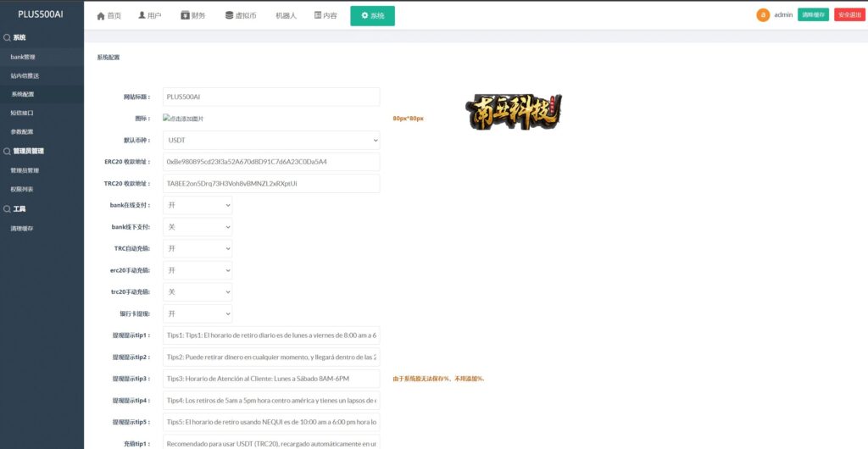Open the 用户 users tab
The height and width of the screenshot is (449, 868).
pyautogui.click(x=150, y=15)
